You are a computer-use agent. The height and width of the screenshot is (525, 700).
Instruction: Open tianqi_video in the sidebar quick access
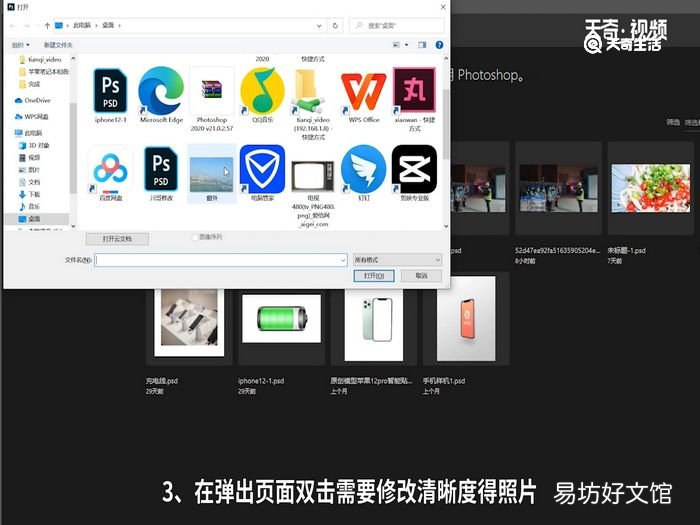click(40, 59)
